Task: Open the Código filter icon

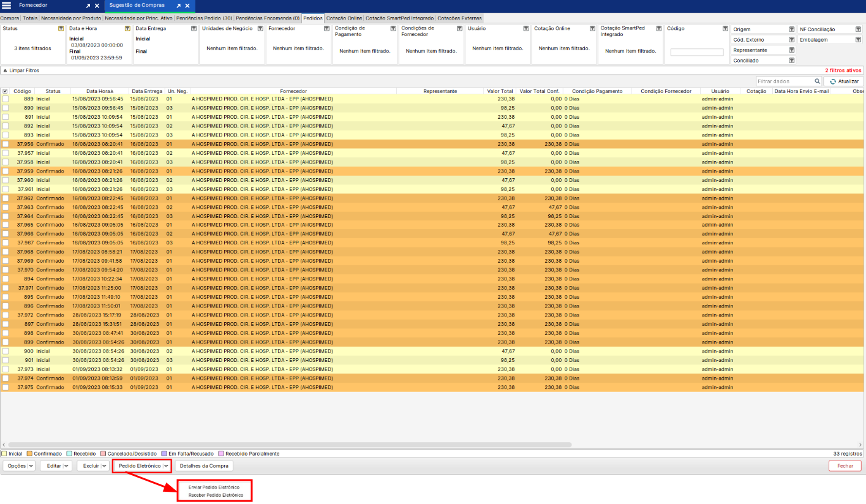Action: coord(725,29)
